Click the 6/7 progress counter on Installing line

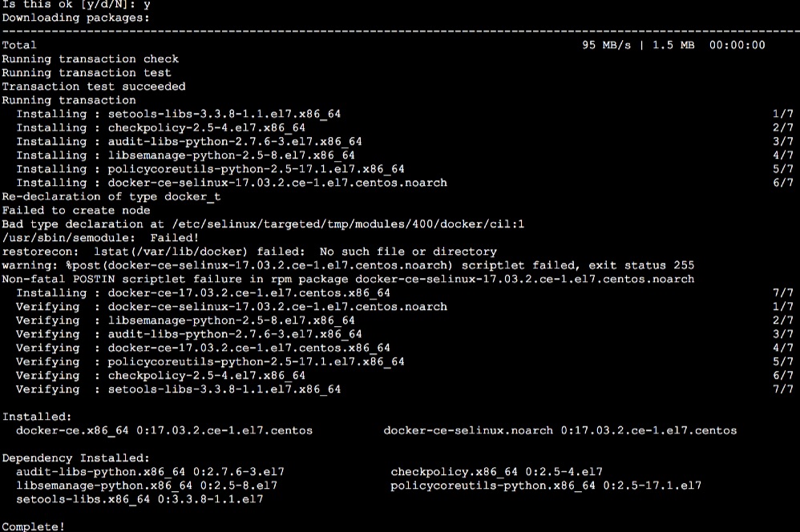click(x=783, y=183)
